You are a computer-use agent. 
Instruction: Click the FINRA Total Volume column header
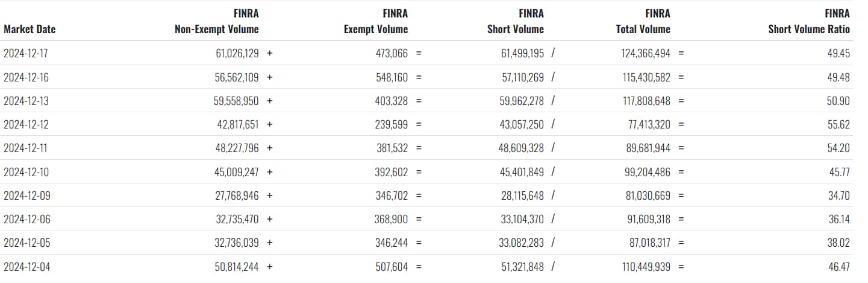(643, 21)
